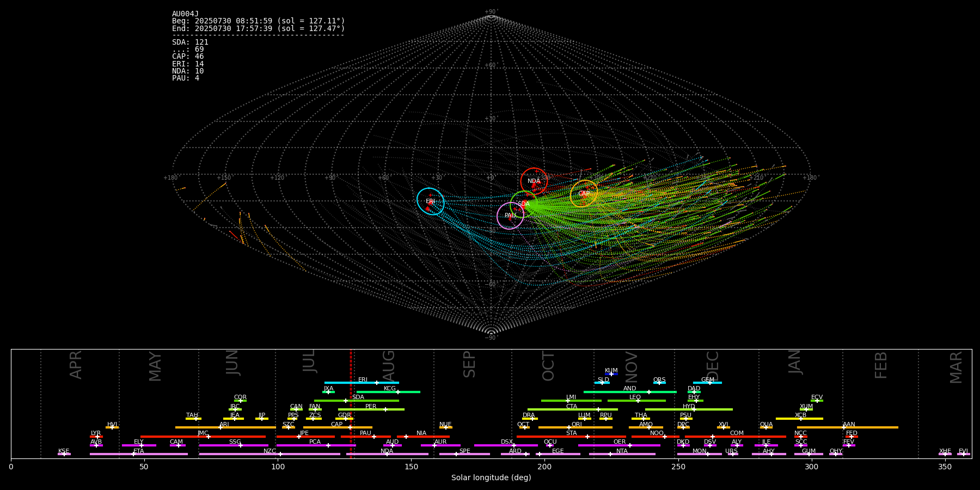980x490 pixels.
Task: Click the NIA shower bar in the timeline
Action: (423, 437)
